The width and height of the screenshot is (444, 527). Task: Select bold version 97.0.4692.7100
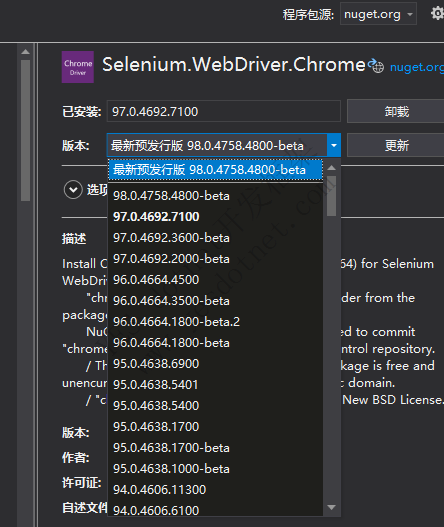pos(215,217)
